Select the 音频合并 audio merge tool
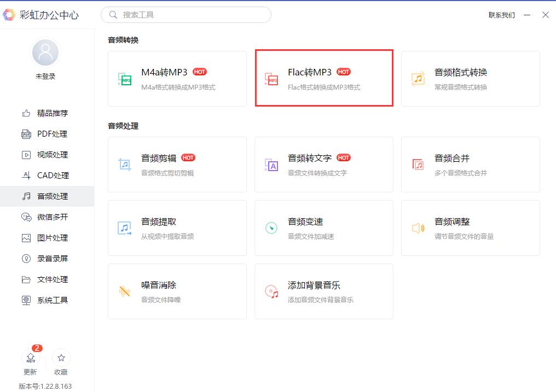The image size is (556, 392). coord(470,165)
